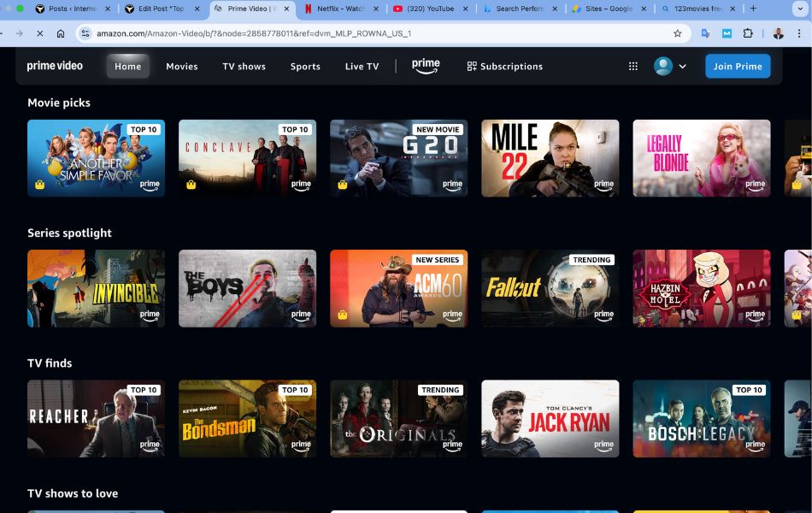Expand the profile dropdown chevron

click(683, 67)
